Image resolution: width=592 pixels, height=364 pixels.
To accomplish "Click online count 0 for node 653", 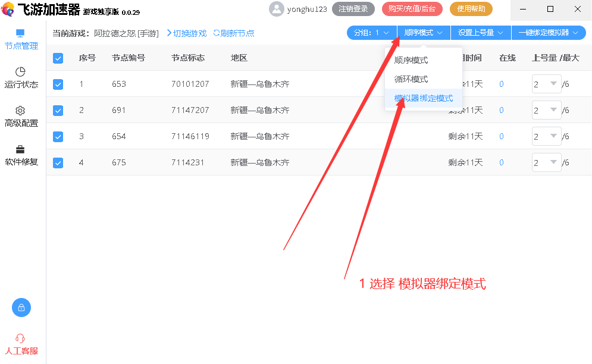I will (502, 84).
